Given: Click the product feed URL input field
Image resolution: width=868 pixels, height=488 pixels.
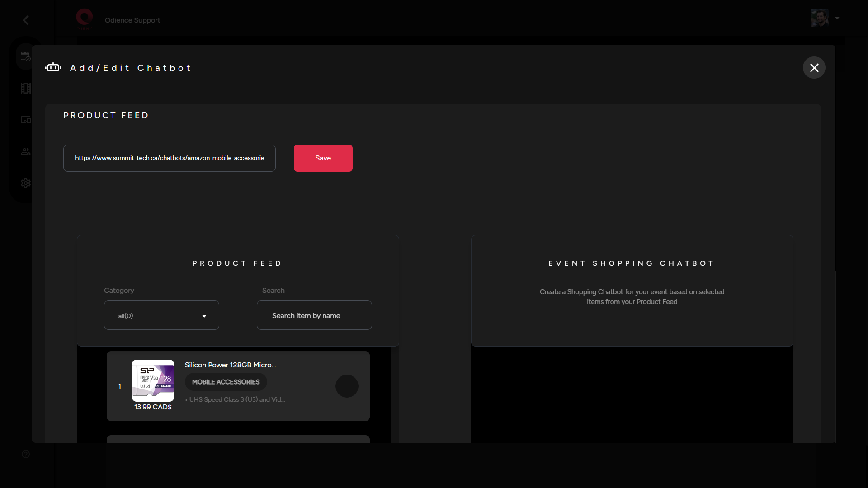Looking at the screenshot, I should coord(169,158).
